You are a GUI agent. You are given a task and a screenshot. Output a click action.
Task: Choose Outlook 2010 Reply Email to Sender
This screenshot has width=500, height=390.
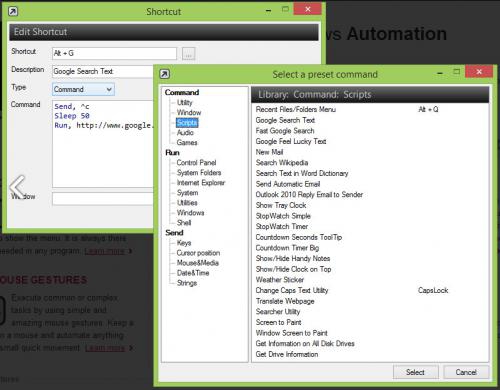(x=309, y=195)
